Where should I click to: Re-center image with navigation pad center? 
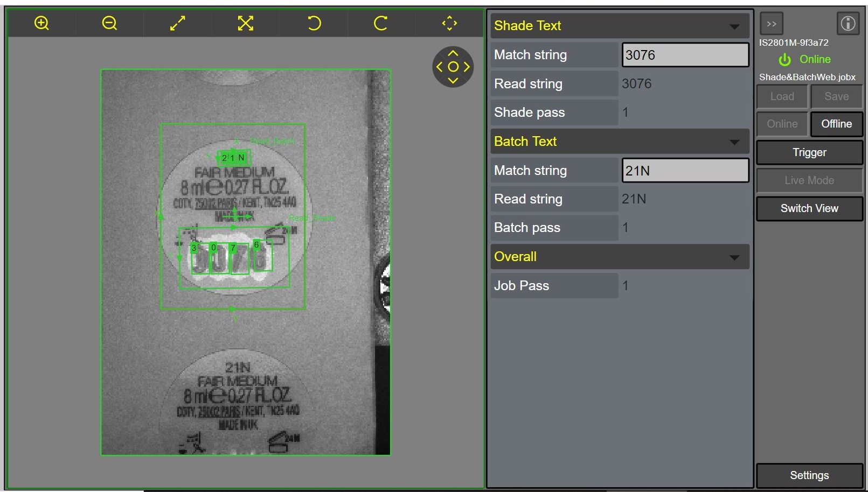(x=453, y=67)
